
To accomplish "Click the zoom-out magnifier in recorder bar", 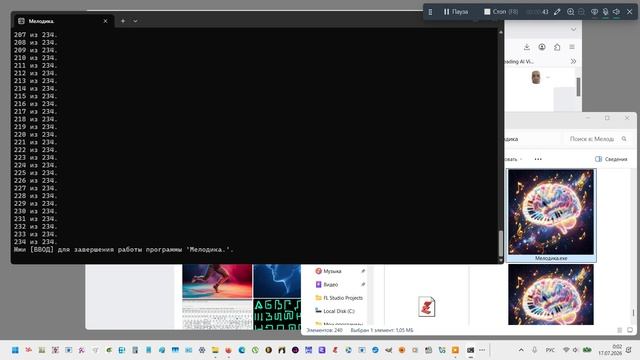I will 582,12.
